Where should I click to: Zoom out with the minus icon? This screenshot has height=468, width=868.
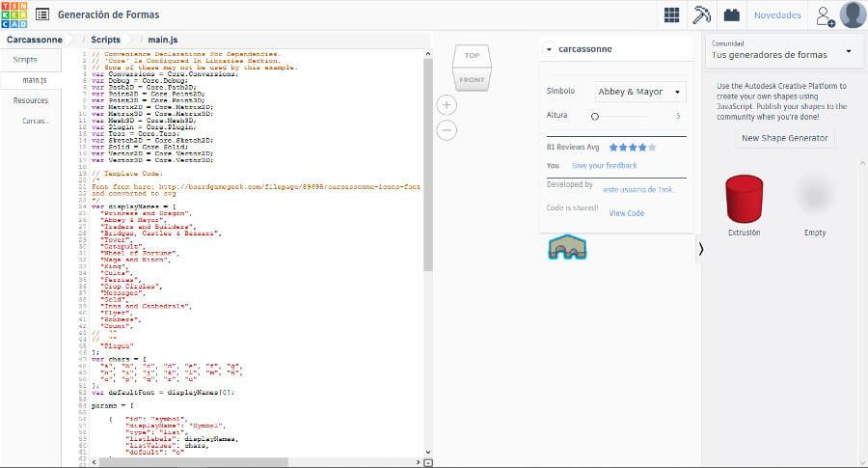(447, 129)
